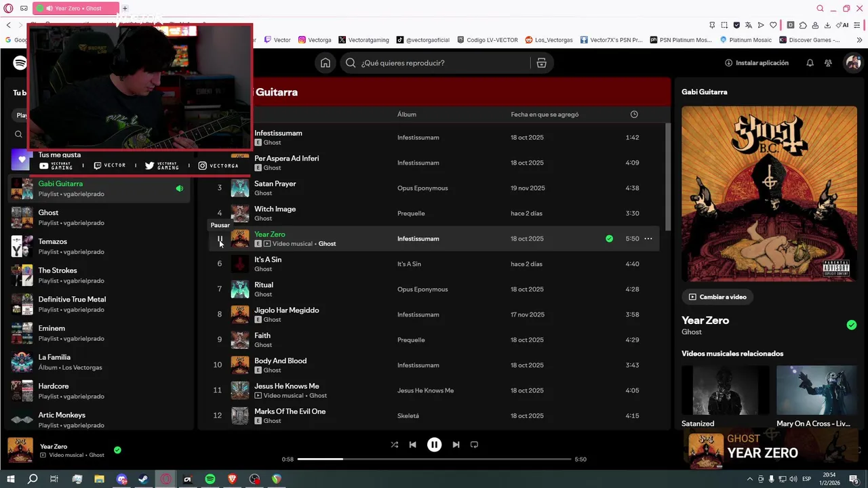Go to previous track
868x488 pixels.
(x=412, y=445)
